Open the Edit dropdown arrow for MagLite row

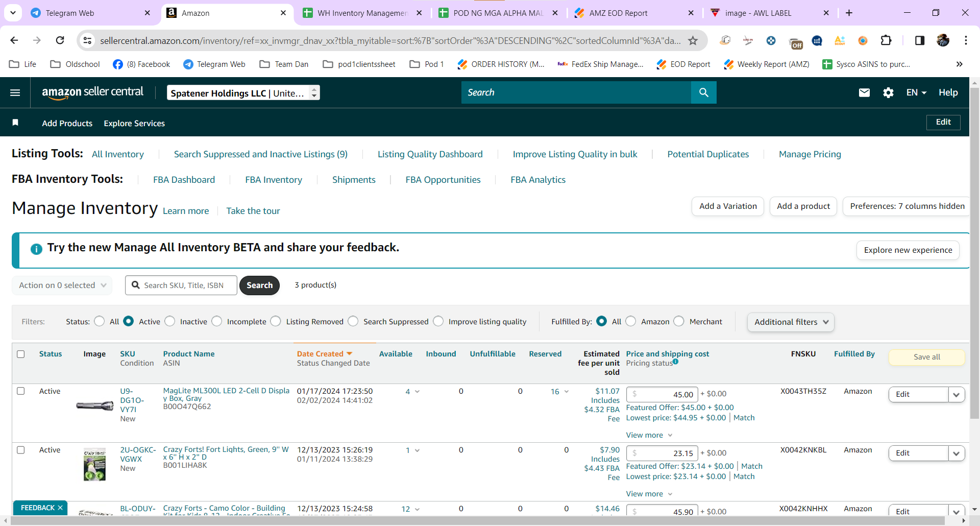[957, 394]
